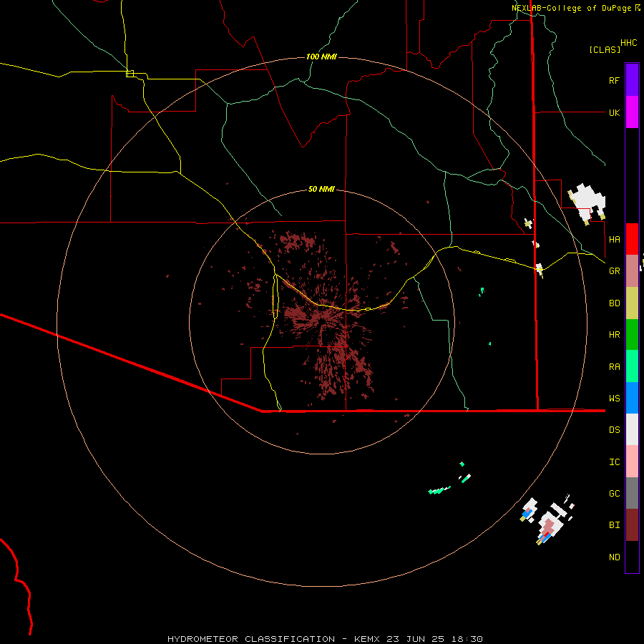
Task: Click the IC light pink legend swatch
Action: pyautogui.click(x=632, y=462)
